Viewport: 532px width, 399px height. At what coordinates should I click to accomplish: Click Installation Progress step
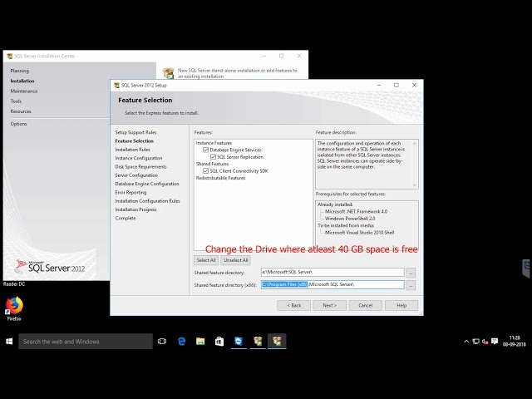pos(135,209)
